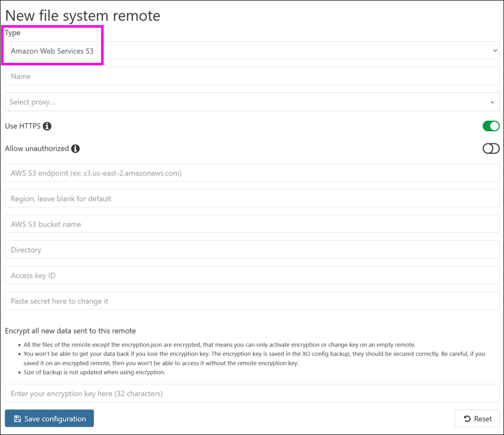
Task: Focus the encryption key input field
Action: (x=252, y=393)
